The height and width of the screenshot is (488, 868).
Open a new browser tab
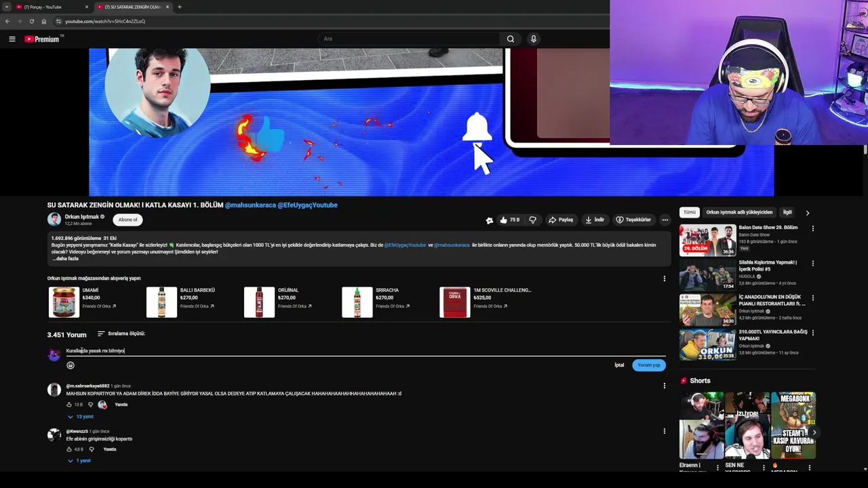[x=180, y=7]
